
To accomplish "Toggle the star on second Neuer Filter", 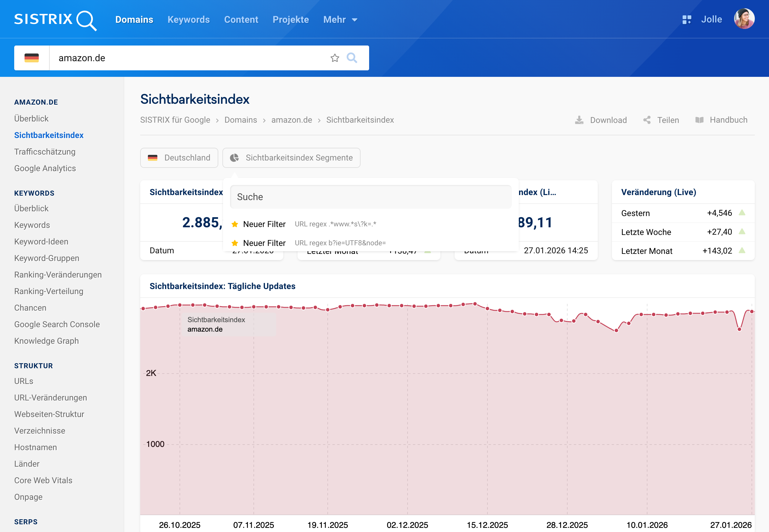I will coord(236,243).
